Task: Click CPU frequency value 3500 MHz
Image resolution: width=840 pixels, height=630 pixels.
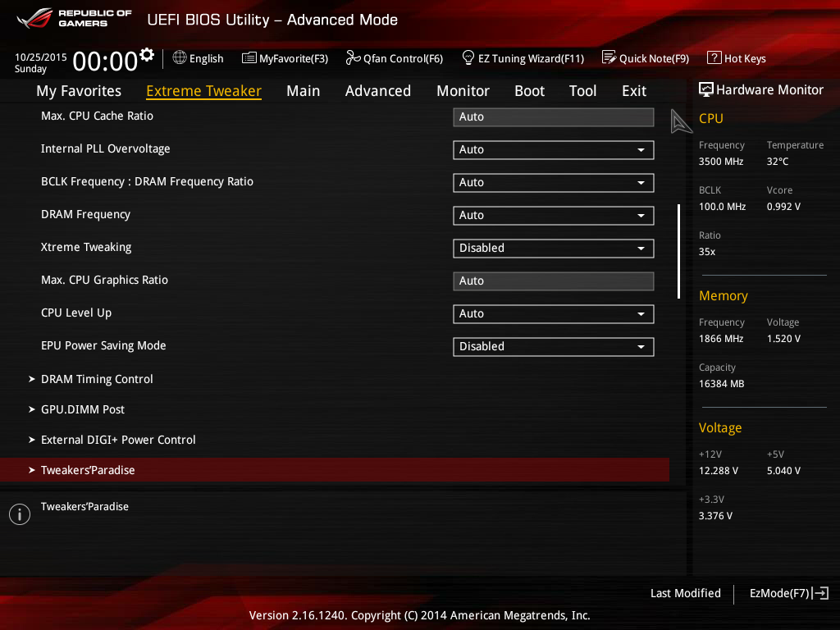Action: pos(720,162)
